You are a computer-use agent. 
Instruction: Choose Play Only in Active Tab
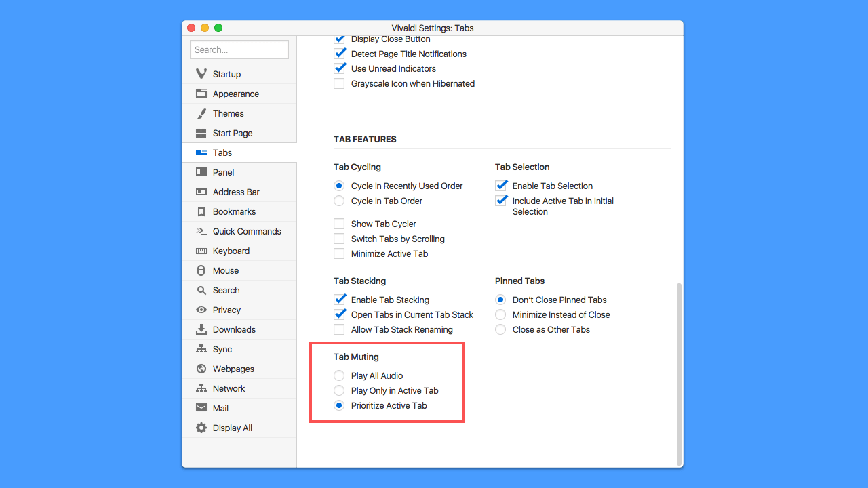[x=339, y=390]
